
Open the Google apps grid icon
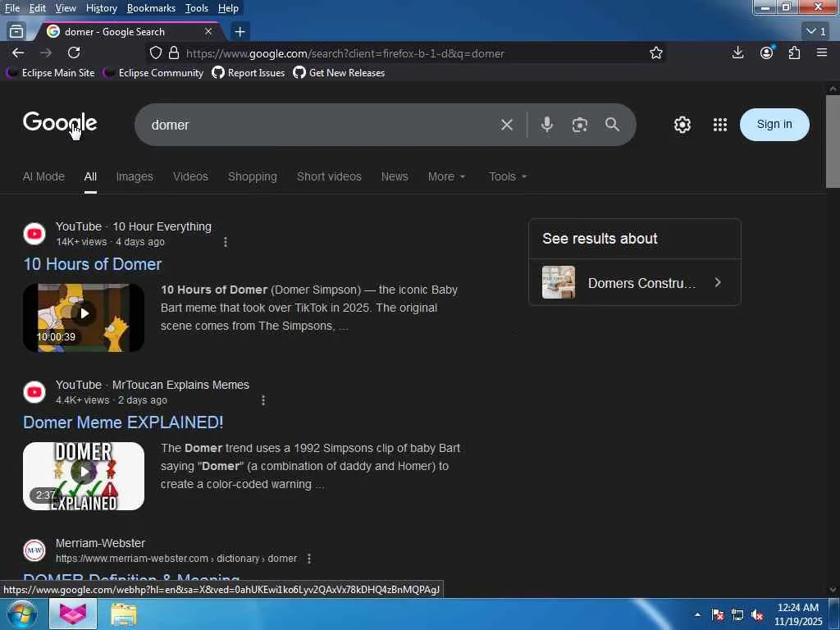coord(720,125)
